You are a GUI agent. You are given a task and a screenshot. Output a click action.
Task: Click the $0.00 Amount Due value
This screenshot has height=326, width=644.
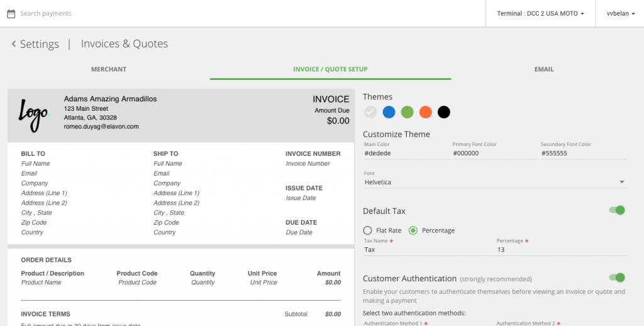(x=338, y=121)
